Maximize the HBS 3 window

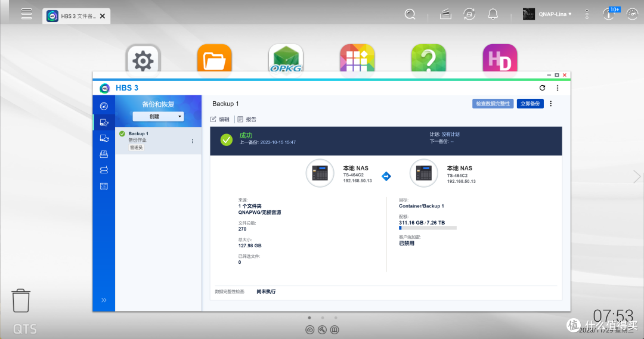pyautogui.click(x=557, y=75)
